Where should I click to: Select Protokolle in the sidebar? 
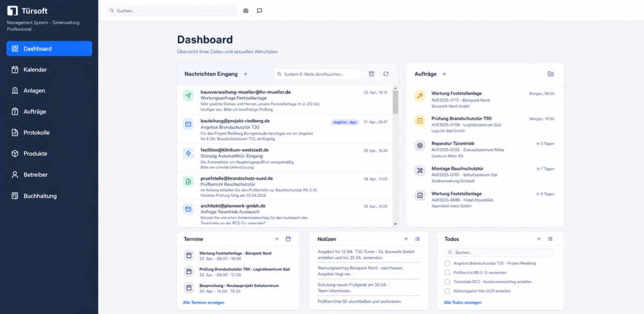click(x=49, y=133)
